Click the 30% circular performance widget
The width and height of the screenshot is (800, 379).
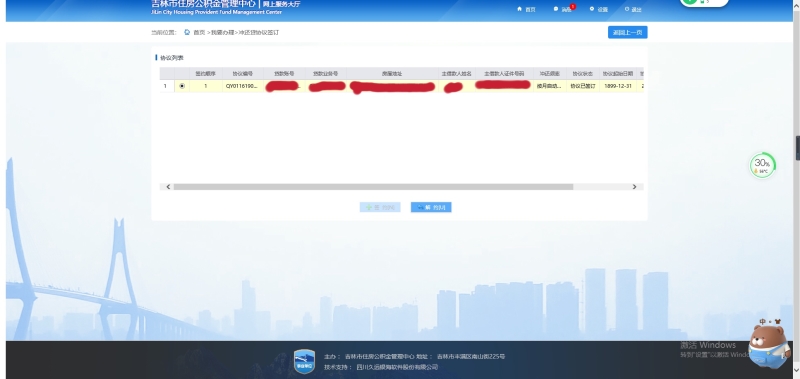(762, 166)
